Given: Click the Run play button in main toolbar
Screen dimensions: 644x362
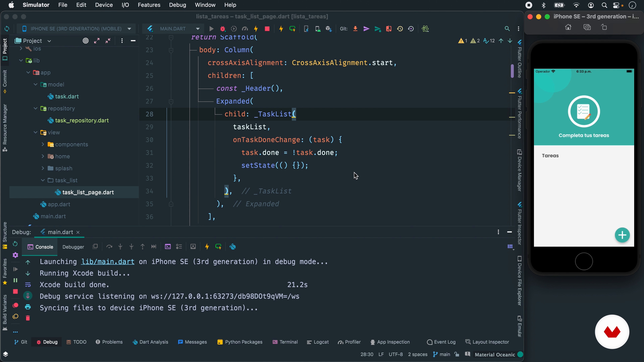Looking at the screenshot, I should 211,29.
